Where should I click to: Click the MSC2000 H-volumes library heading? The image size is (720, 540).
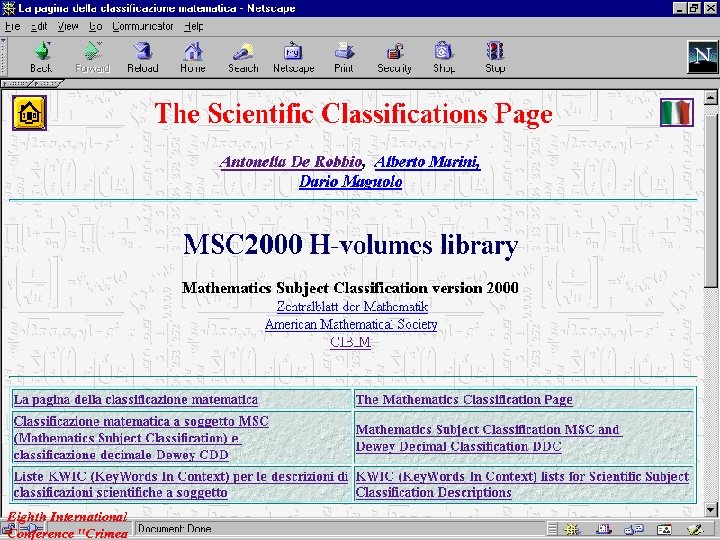click(x=351, y=245)
